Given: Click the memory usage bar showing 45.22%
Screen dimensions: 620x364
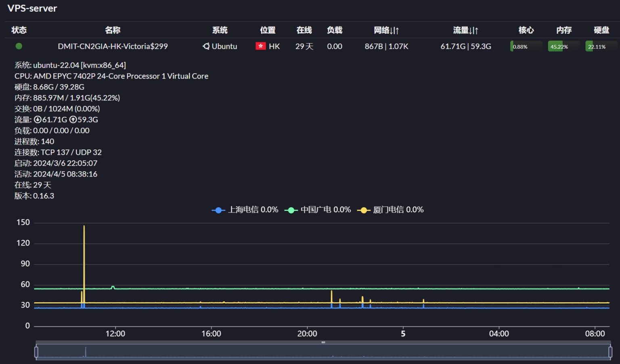Looking at the screenshot, I should pos(563,46).
